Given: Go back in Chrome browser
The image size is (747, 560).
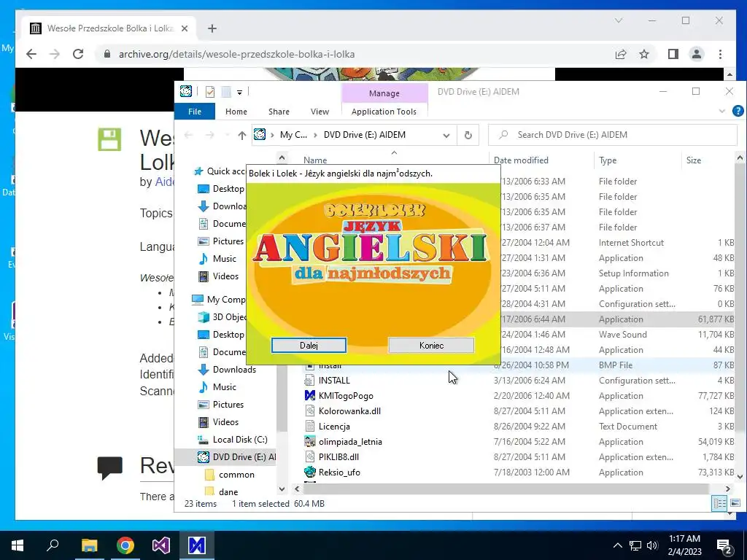Looking at the screenshot, I should pos(31,54).
